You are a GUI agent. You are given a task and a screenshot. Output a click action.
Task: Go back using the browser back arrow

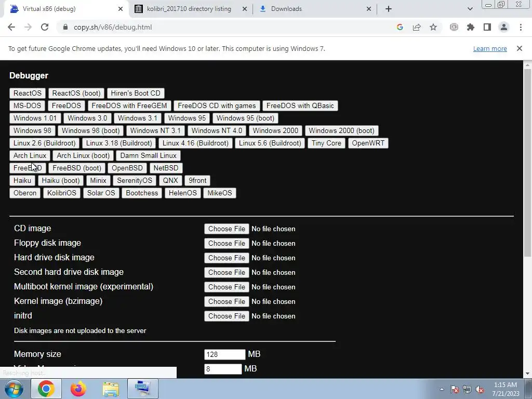click(11, 27)
